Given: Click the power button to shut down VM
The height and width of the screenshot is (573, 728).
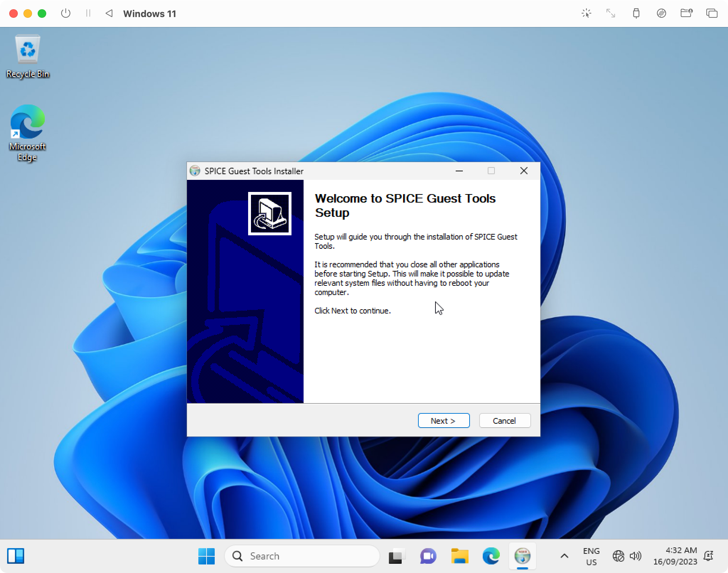Looking at the screenshot, I should point(66,14).
